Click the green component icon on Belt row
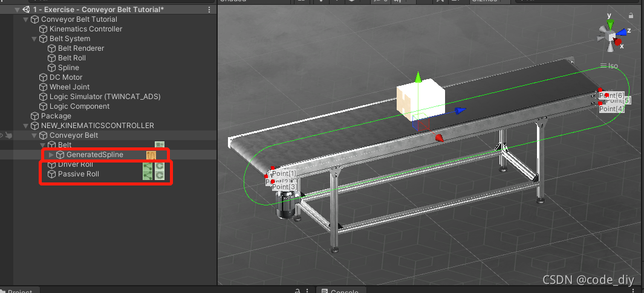 click(x=160, y=145)
